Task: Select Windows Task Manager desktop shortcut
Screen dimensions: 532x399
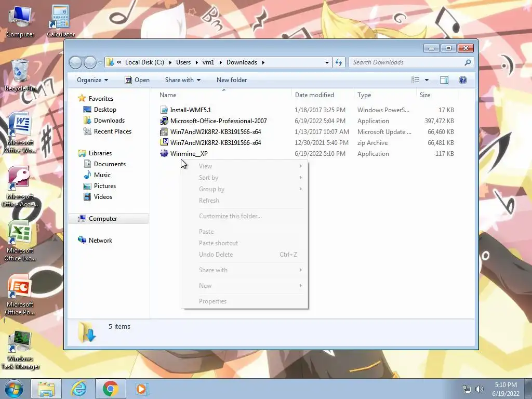Action: pos(20,350)
